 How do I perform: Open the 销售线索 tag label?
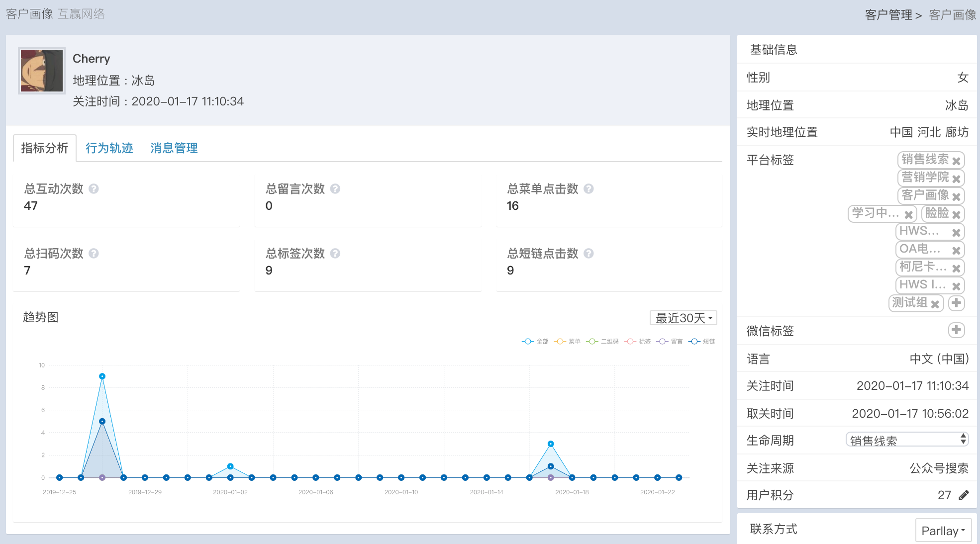tap(925, 159)
